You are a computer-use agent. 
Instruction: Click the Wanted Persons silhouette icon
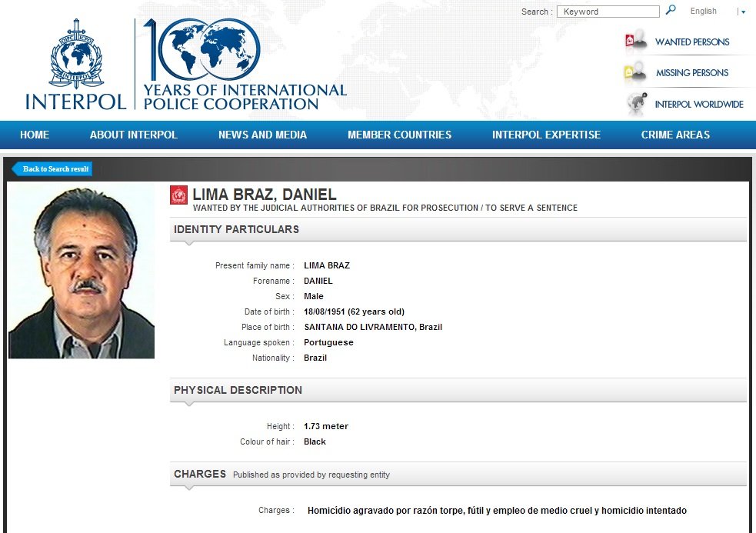pyautogui.click(x=637, y=41)
